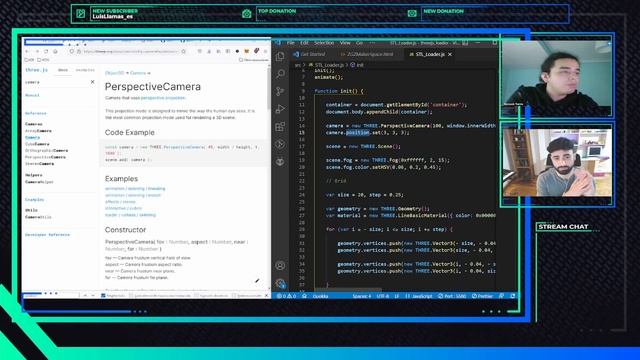Select the docs tab in three.js sidebar
Screen dimensions: 640x360
click(x=63, y=70)
